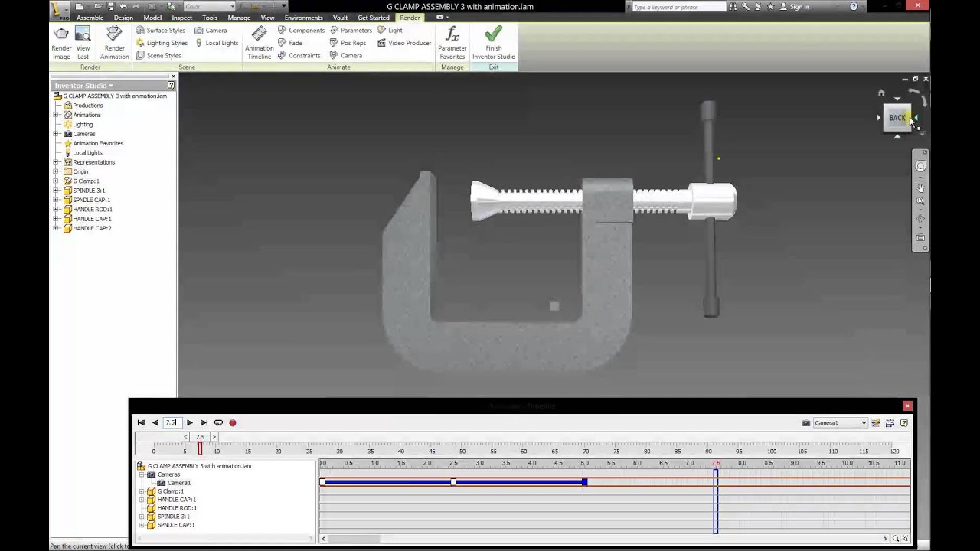Select Pos Reps animation tool
This screenshot has height=551, width=980.
[x=348, y=43]
